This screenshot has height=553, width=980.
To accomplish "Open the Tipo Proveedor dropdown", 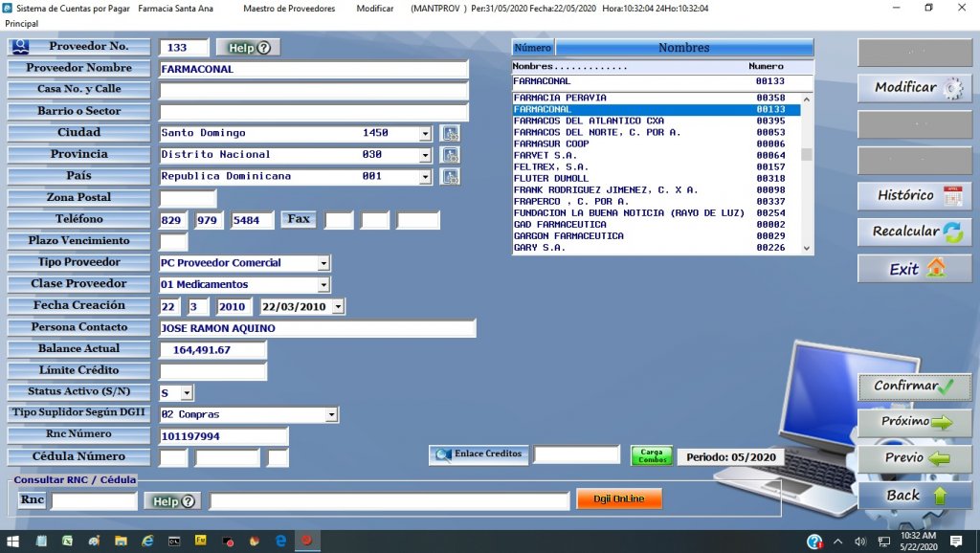I will [x=323, y=263].
